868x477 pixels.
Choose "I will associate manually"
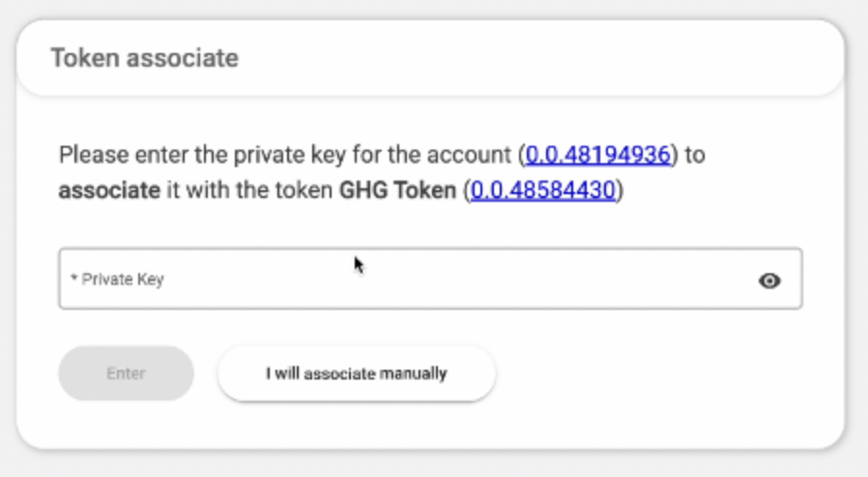pyautogui.click(x=356, y=374)
